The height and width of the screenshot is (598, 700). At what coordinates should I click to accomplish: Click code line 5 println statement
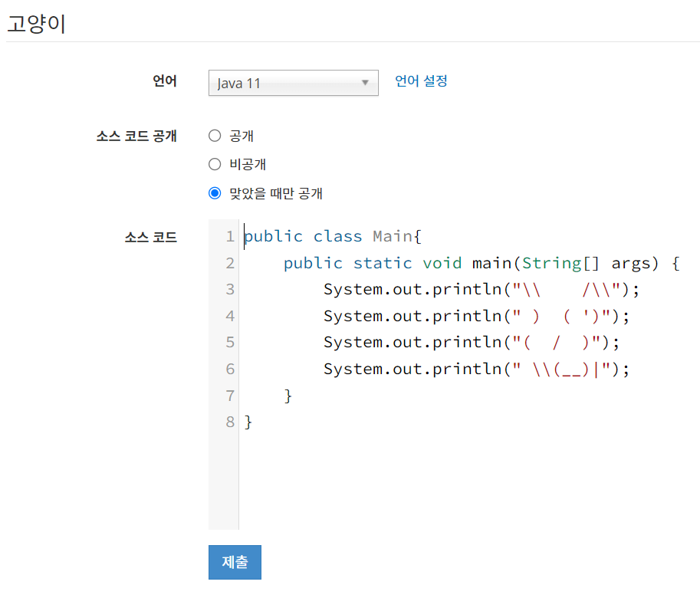472,342
